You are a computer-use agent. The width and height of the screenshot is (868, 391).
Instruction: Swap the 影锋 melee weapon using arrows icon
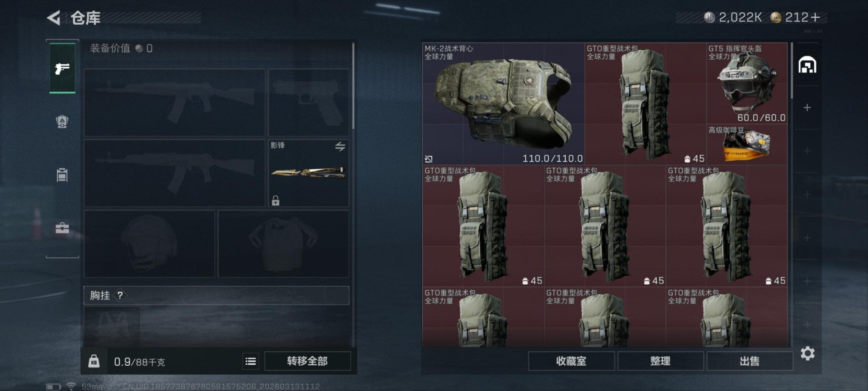tap(340, 146)
